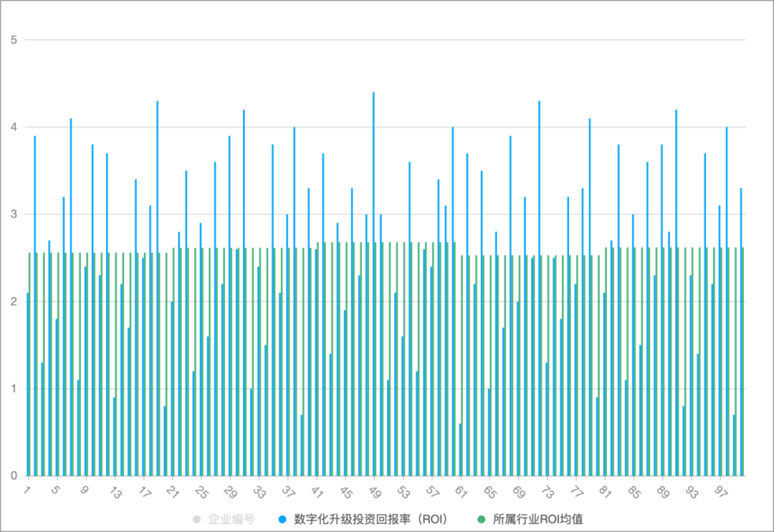This screenshot has width=774, height=532.
Task: Click x-axis label 21
Action: click(172, 492)
